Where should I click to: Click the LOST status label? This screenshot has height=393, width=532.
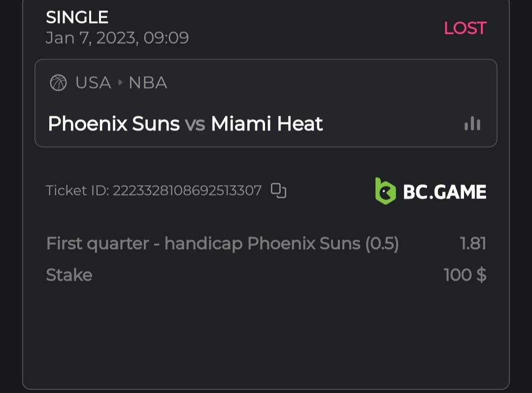click(x=465, y=28)
